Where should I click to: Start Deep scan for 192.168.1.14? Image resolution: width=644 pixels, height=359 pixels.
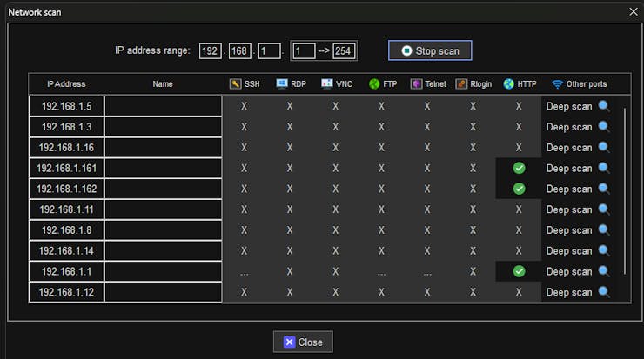pyautogui.click(x=569, y=250)
